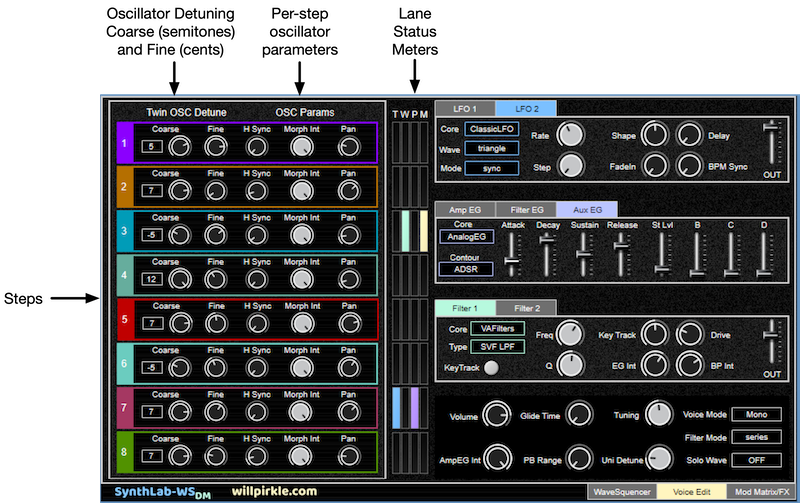The image size is (800, 503).
Task: Click the Morph Int knob in step 4
Action: click(302, 280)
